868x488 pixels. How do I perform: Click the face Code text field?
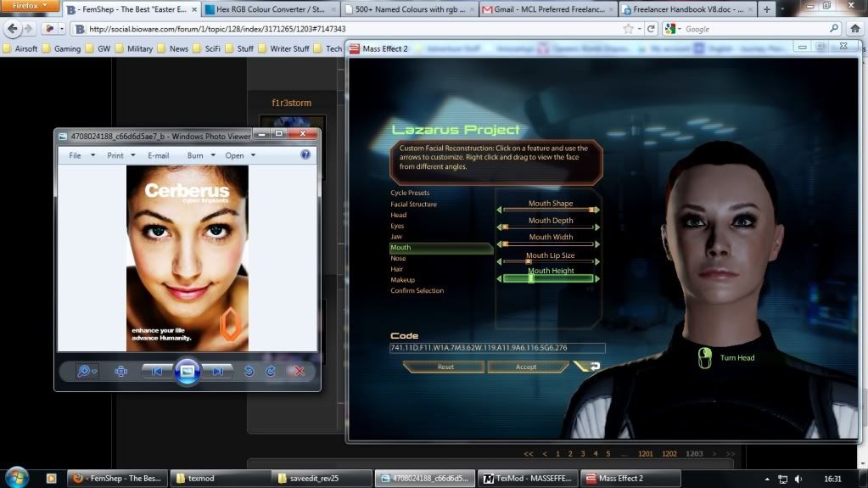[497, 348]
